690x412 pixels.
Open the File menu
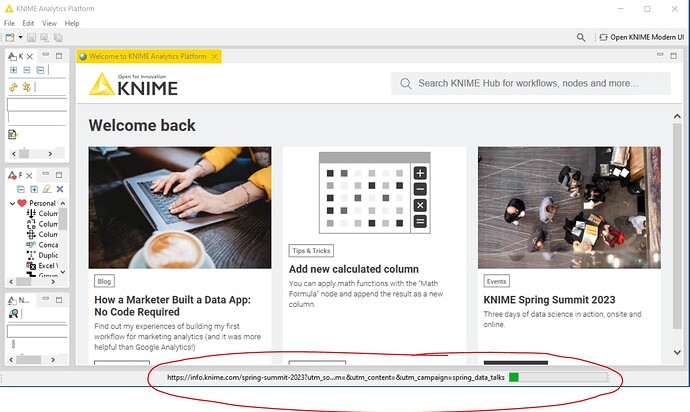tap(9, 23)
